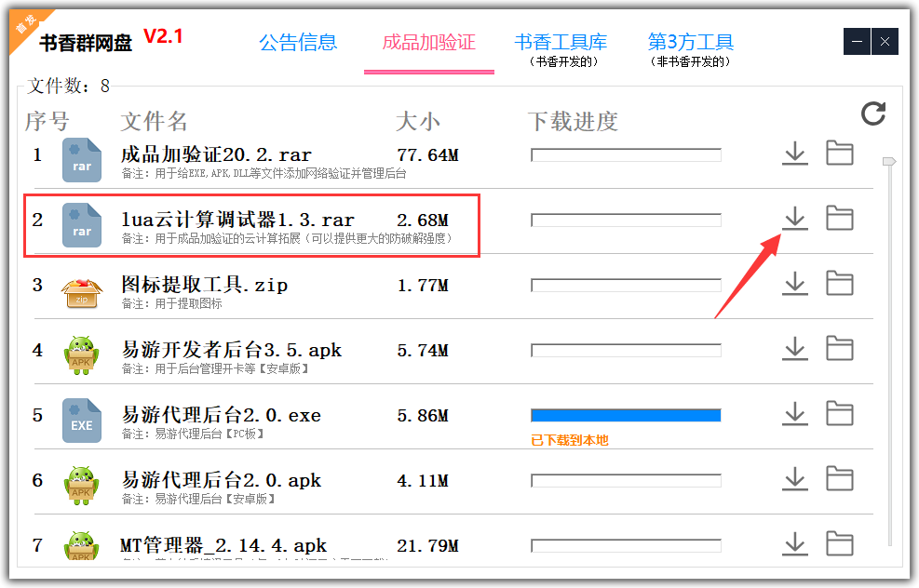
Task: Click the refresh icon above the file list
Action: (872, 114)
